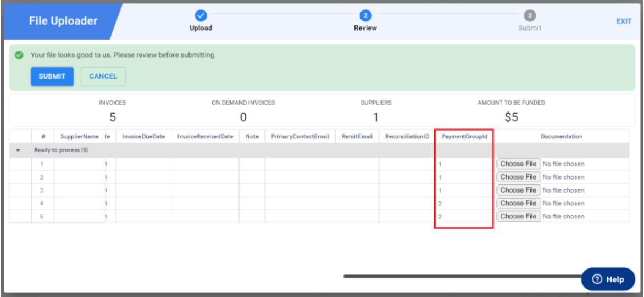Click the Submit step label
Image resolution: width=644 pixels, height=297 pixels.
coord(530,29)
